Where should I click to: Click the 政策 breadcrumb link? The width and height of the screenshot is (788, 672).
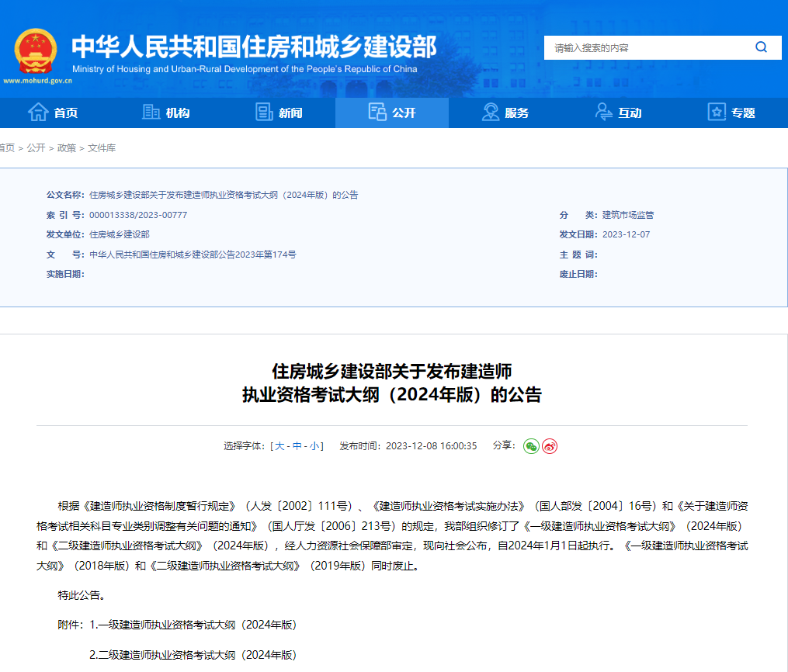point(67,147)
